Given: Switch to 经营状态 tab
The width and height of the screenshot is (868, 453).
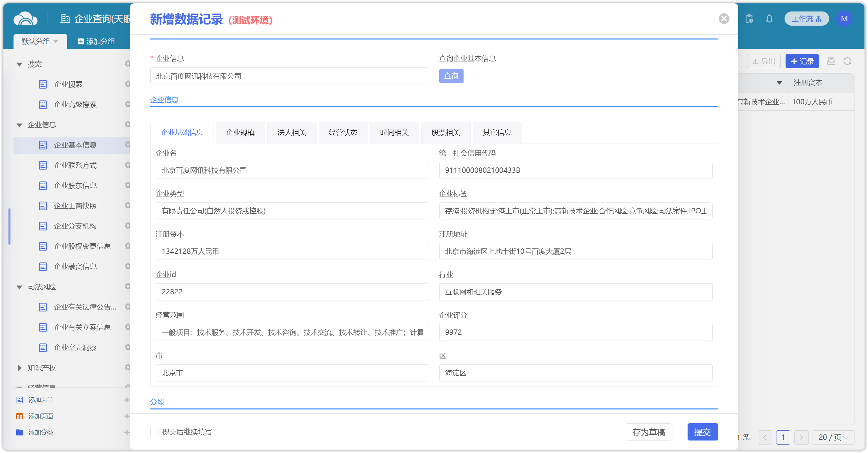Looking at the screenshot, I should point(343,132).
